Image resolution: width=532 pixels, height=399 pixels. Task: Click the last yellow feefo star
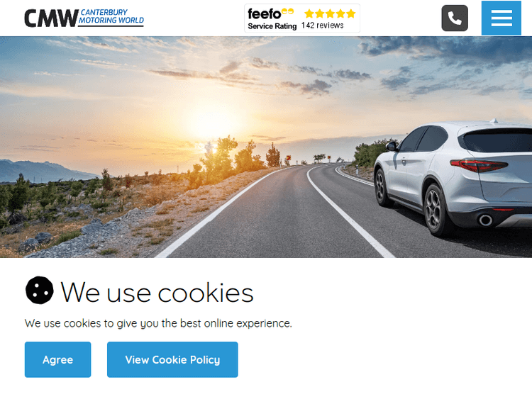351,13
